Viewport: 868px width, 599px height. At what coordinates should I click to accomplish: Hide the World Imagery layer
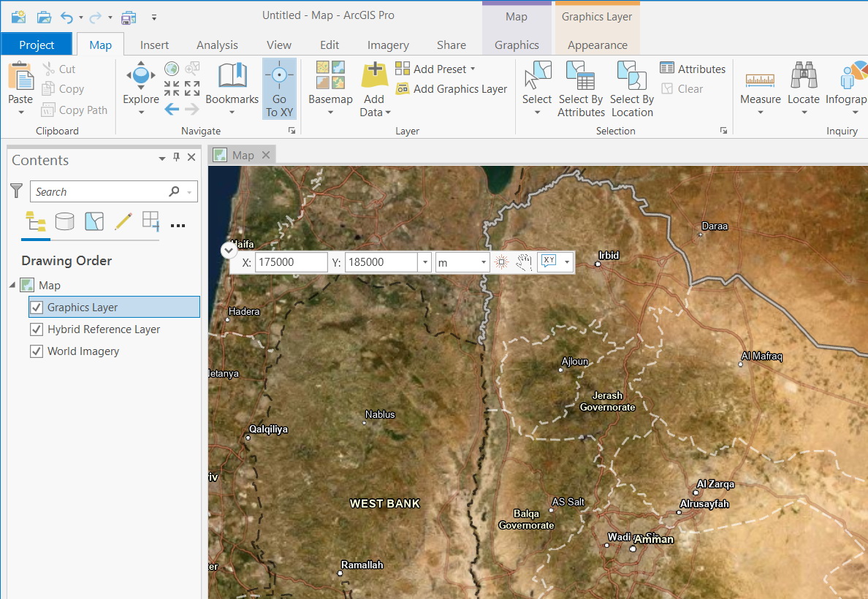37,351
